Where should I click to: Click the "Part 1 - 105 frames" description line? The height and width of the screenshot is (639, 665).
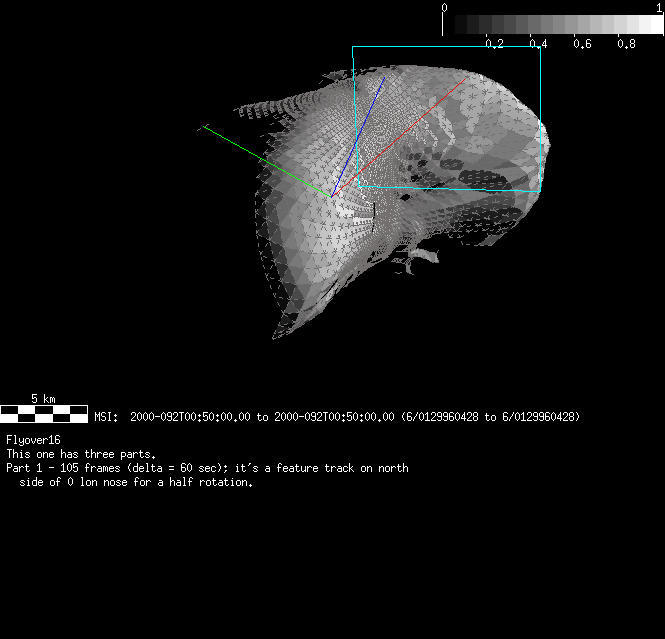tap(207, 468)
